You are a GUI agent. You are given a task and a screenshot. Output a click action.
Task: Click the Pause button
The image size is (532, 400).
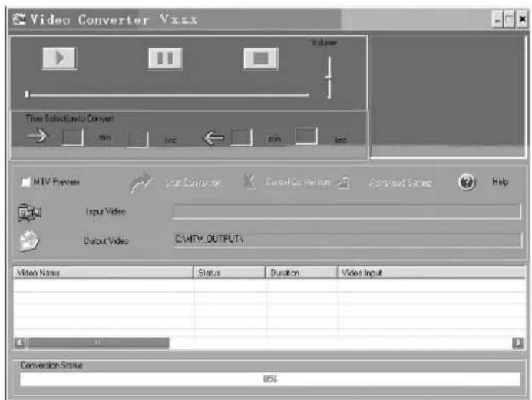[165, 58]
